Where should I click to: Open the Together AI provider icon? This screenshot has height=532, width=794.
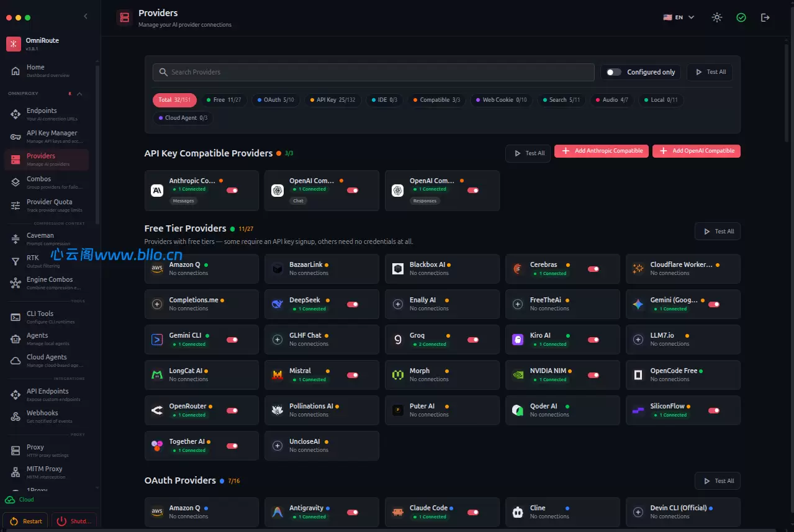(x=157, y=446)
